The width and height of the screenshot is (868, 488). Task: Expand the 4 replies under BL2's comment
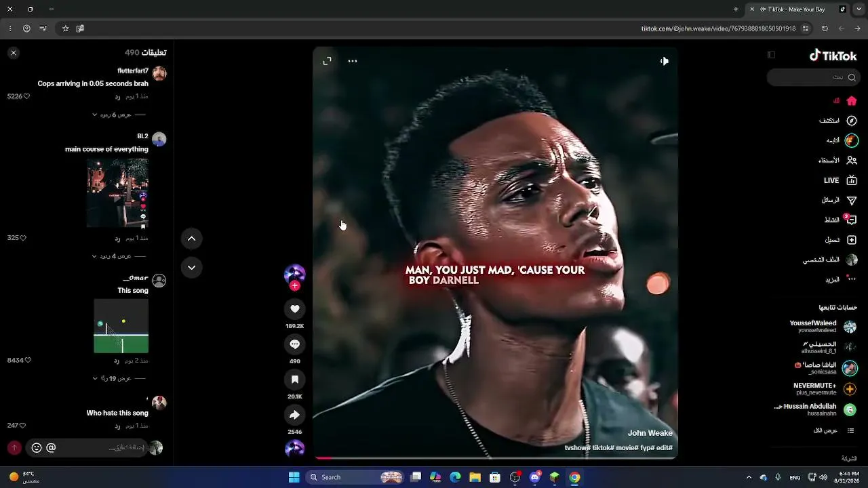pos(119,256)
